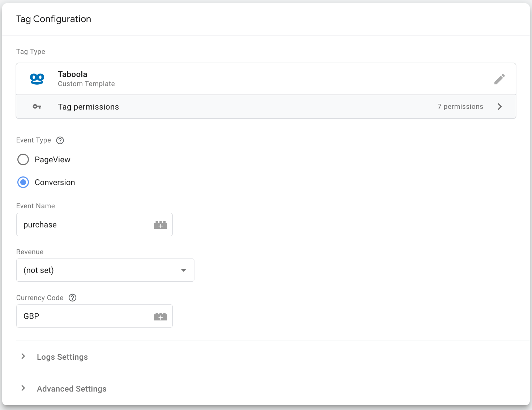Click the key icon beside Tag permissions
The height and width of the screenshot is (410, 532).
(37, 107)
